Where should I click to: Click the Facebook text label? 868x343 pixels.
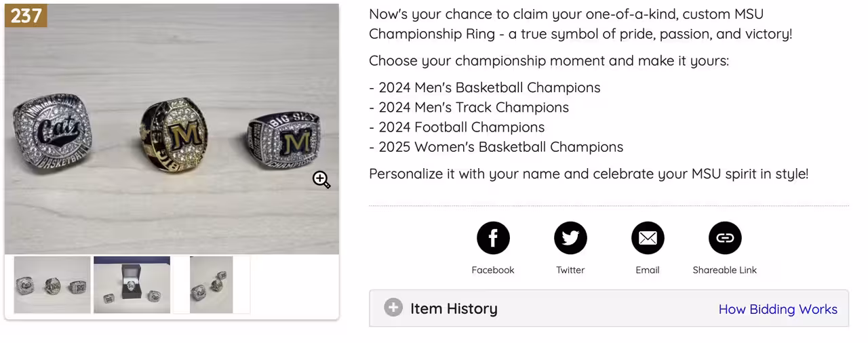coord(493,270)
